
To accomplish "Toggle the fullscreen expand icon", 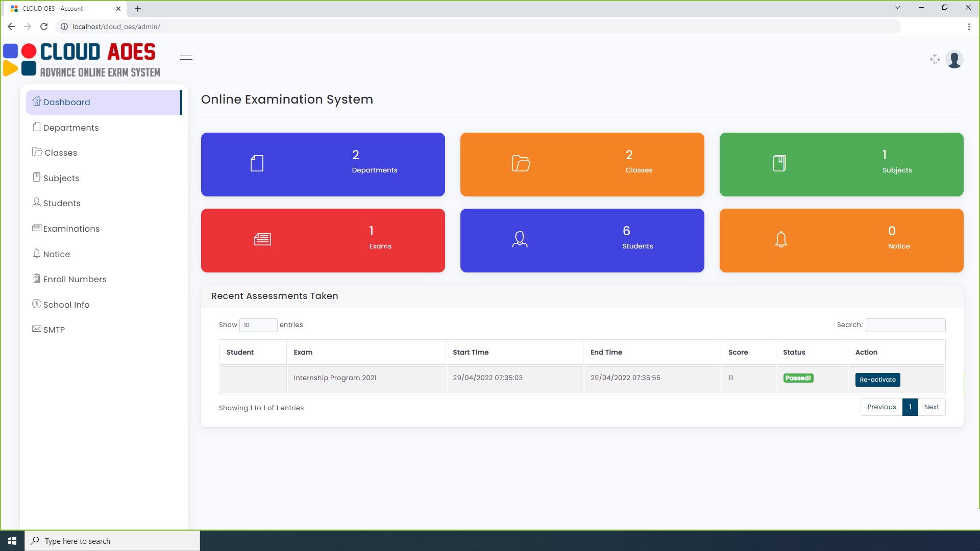I will 935,59.
